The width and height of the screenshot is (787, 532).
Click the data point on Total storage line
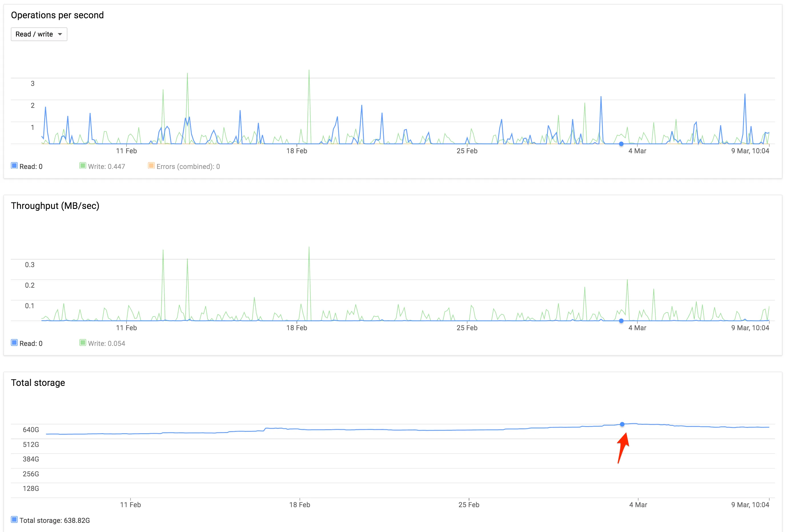click(622, 424)
